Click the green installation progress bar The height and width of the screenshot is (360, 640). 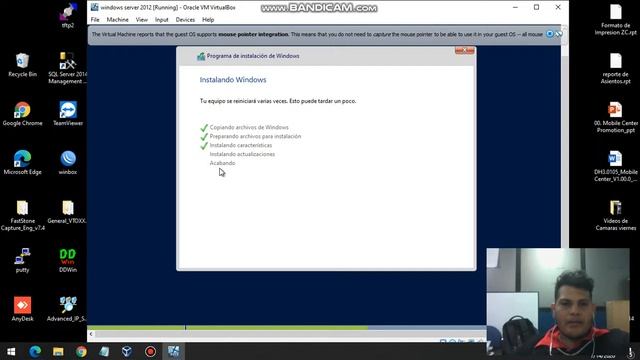228,328
